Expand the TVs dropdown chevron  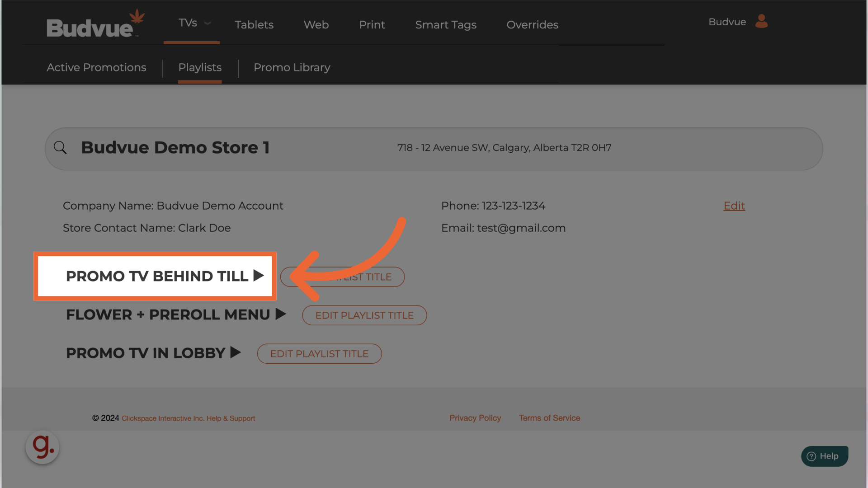[208, 23]
